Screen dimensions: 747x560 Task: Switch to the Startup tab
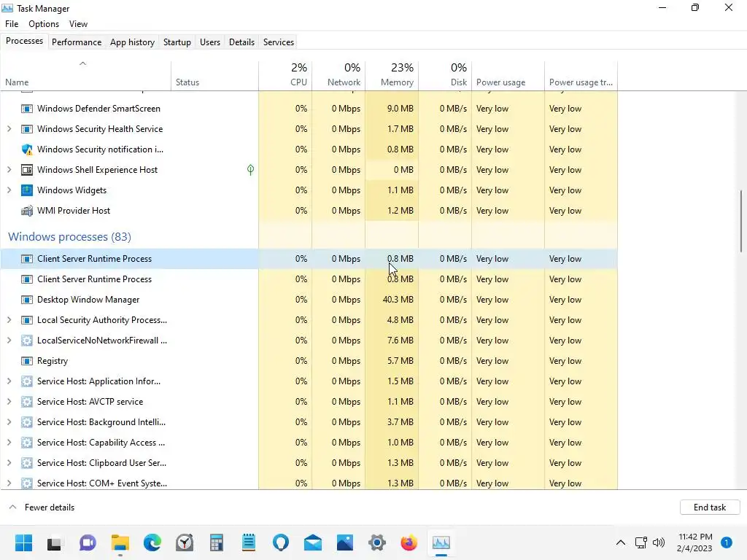177,42
